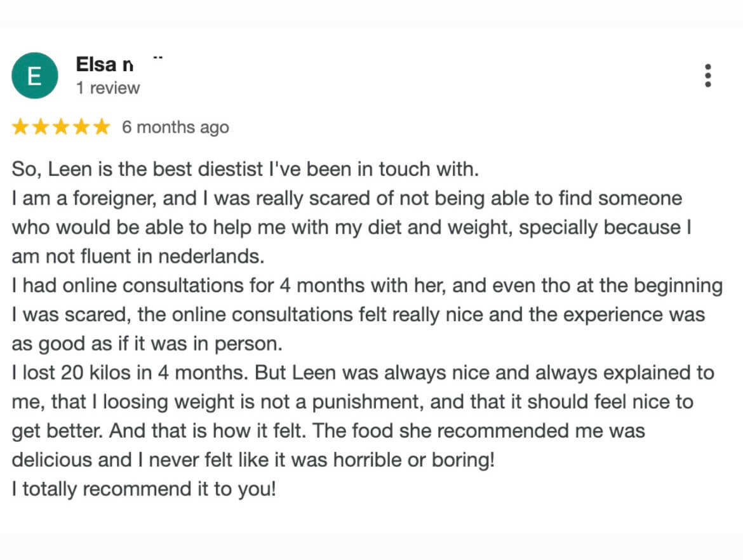Click the line starting 'I am a foreigner'
Image resolution: width=743 pixels, height=560 pixels.
(x=347, y=199)
